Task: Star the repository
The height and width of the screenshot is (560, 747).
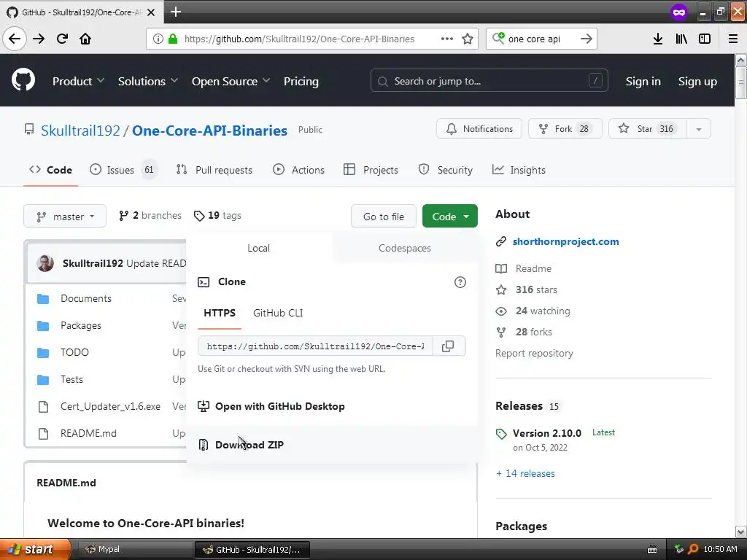Action: [648, 129]
